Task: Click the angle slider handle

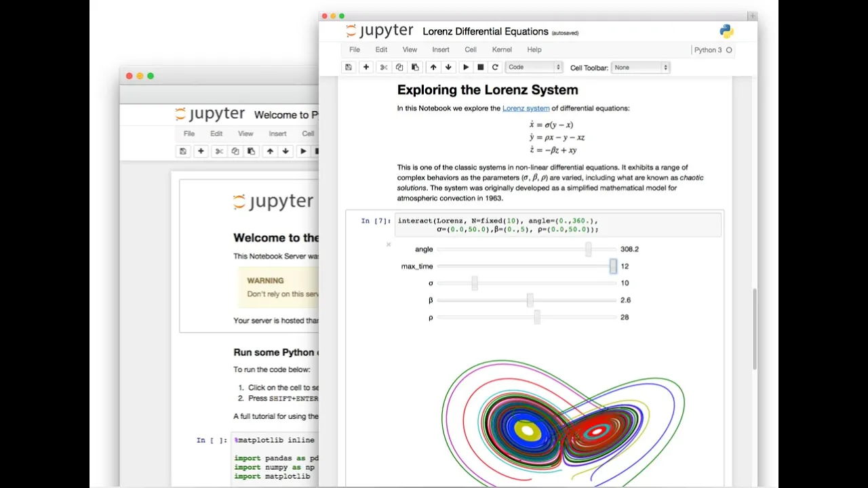Action: pos(589,249)
